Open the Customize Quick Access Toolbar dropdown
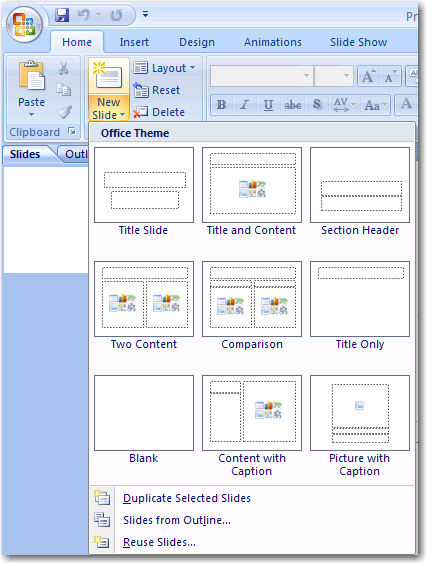 click(x=145, y=14)
